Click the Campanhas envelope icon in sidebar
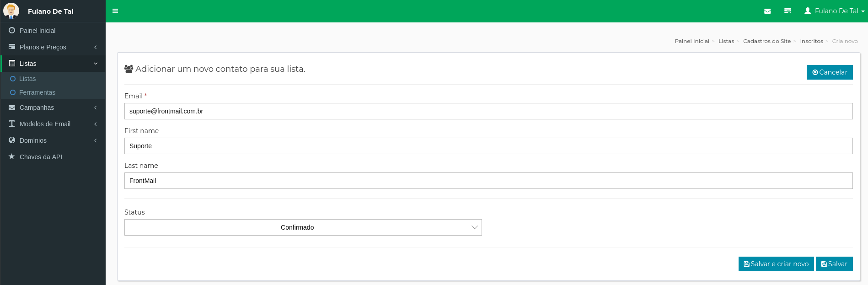 [x=12, y=108]
